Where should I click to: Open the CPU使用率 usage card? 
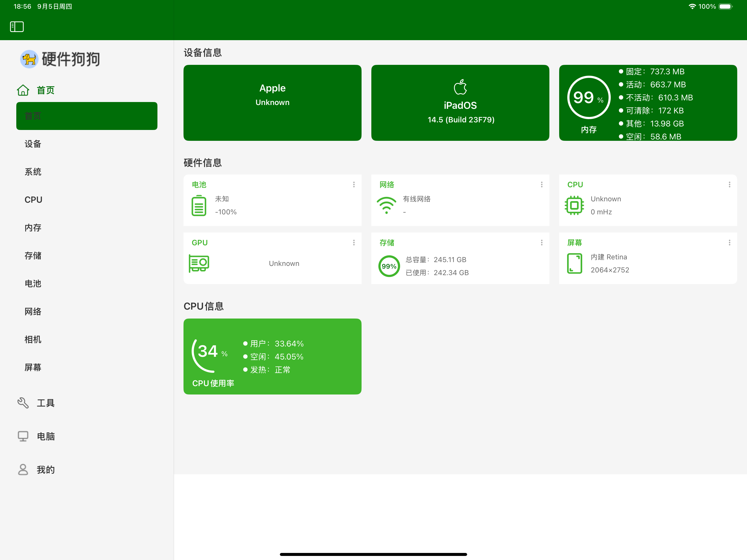(x=272, y=356)
